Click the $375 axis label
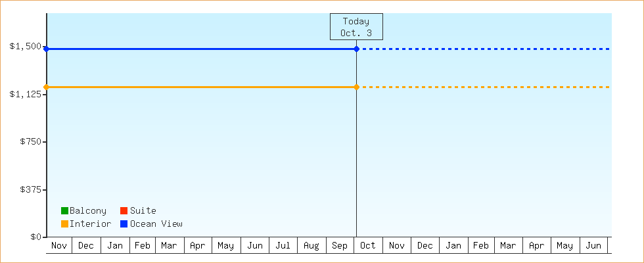This screenshot has height=263, width=644. pyautogui.click(x=30, y=189)
